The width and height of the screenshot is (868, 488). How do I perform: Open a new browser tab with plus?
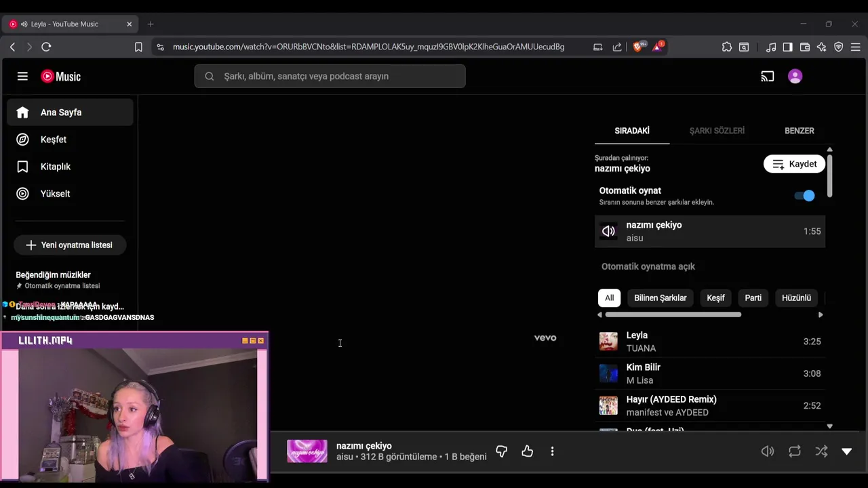coord(151,24)
